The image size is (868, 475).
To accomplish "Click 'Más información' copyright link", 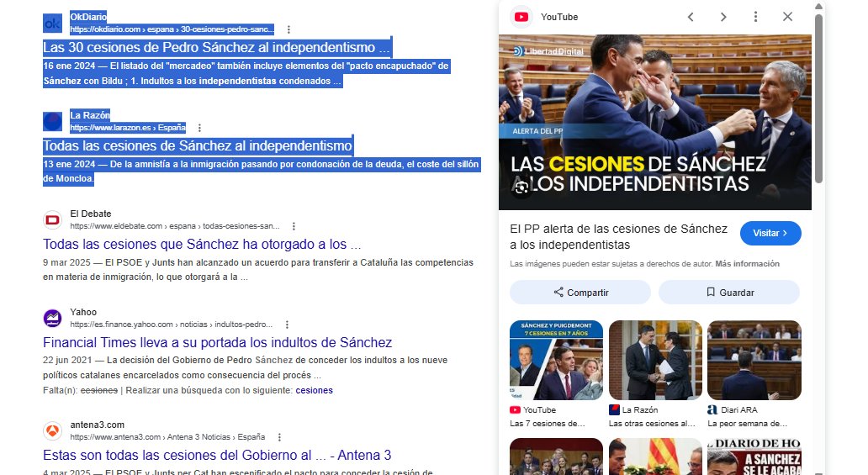I will (x=748, y=264).
